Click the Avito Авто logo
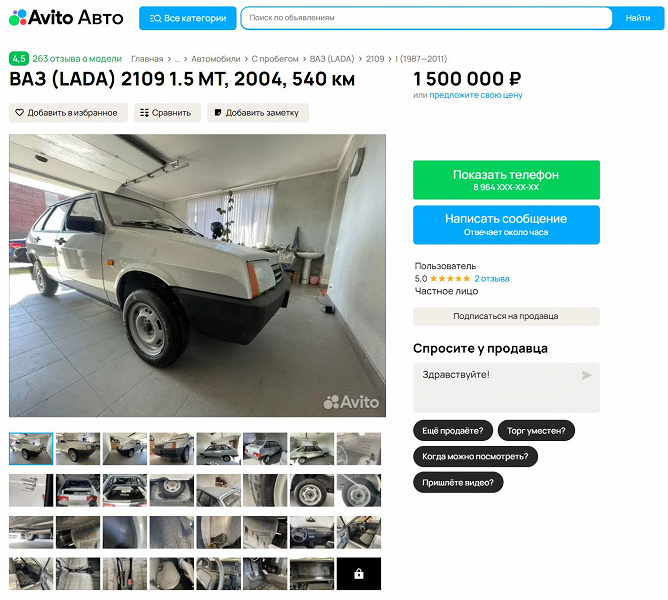Image resolution: width=668 pixels, height=600 pixels. 66,17
